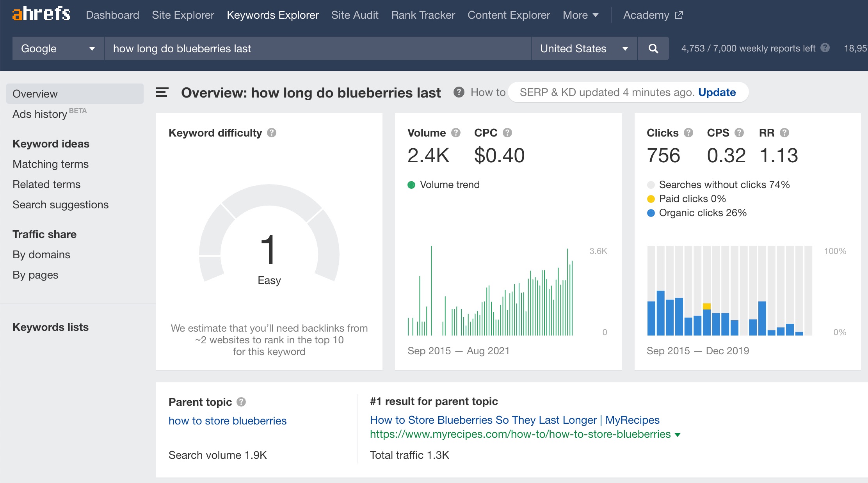Screen dimensions: 868x483
Task: Open help icon next to weekly reports left
Action: click(x=825, y=48)
